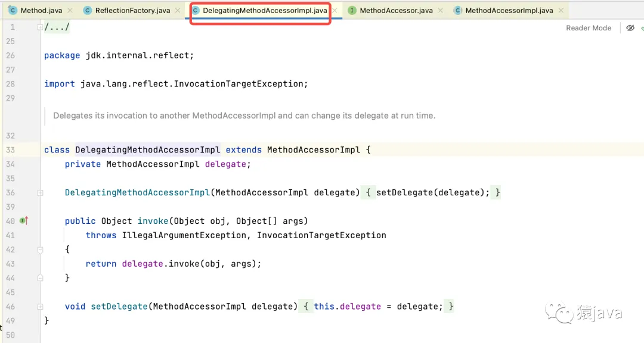644x343 pixels.
Task: Click the class name DelegatingMethodAccessorImpl at line 33
Action: (x=147, y=149)
